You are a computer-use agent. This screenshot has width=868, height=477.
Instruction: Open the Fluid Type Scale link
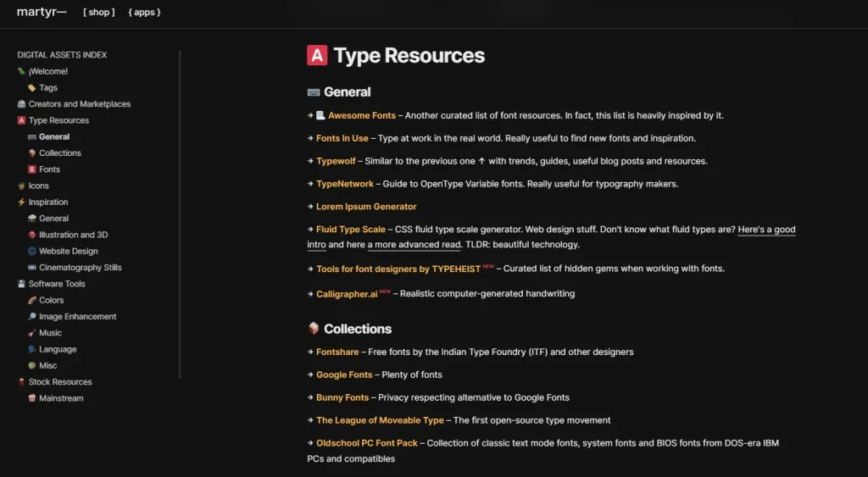tap(350, 229)
